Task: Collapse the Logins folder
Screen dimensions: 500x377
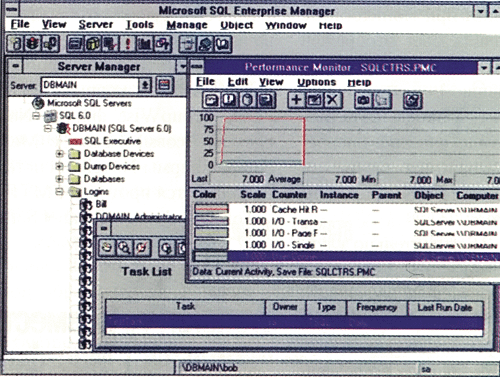Action: [60, 191]
